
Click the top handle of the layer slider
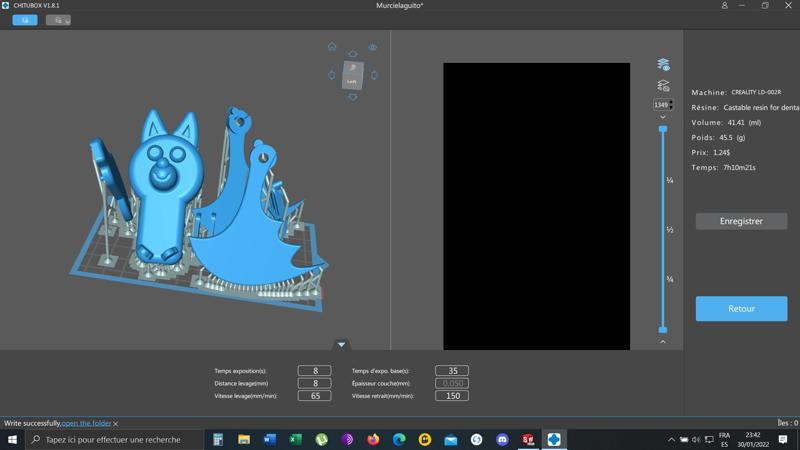pyautogui.click(x=663, y=129)
